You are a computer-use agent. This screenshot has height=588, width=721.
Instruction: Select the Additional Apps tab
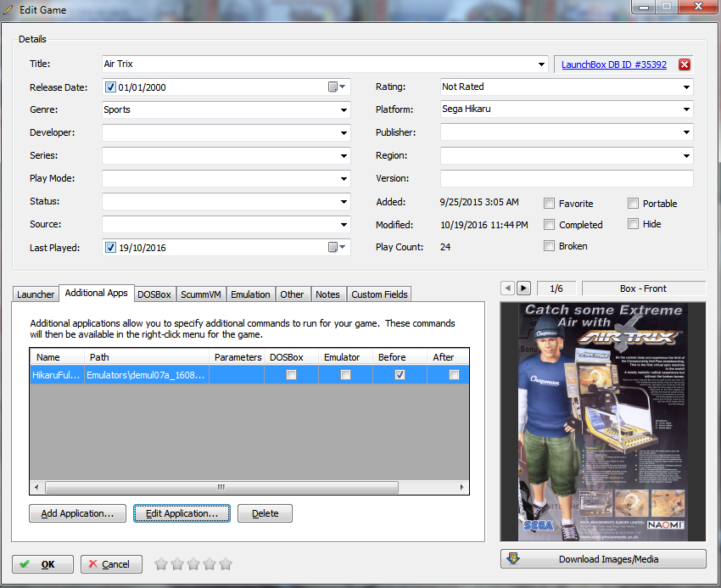97,293
